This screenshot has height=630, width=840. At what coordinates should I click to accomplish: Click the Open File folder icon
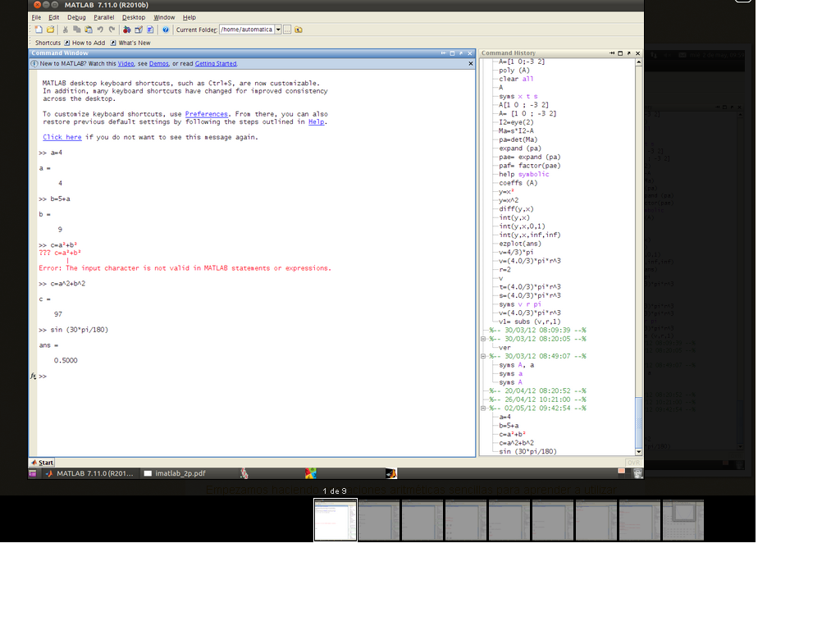(50, 30)
